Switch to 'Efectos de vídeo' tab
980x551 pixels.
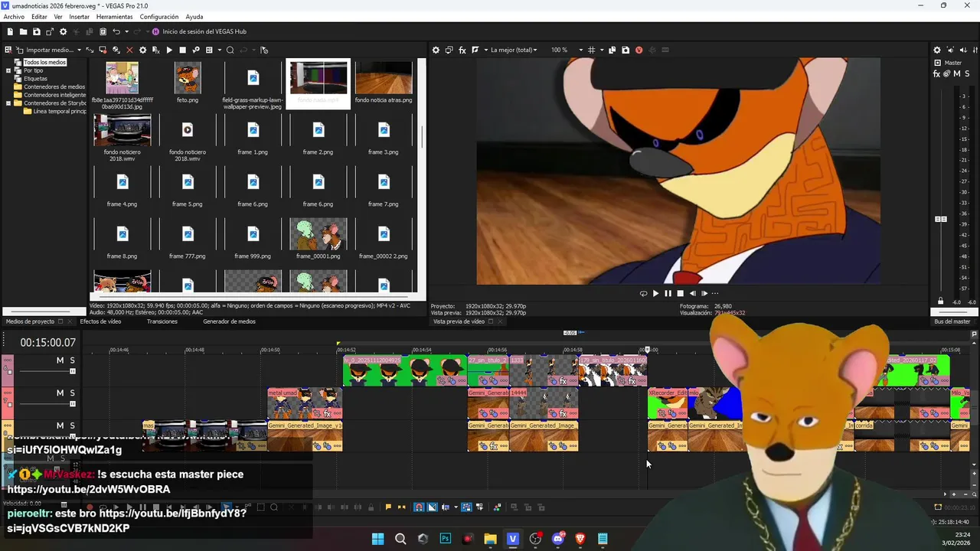(100, 321)
